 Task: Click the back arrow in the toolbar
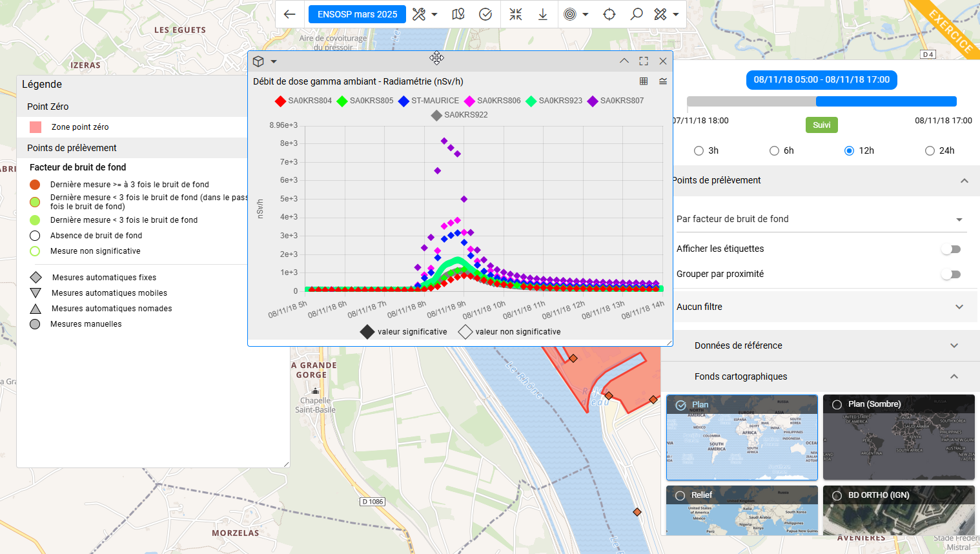point(290,14)
